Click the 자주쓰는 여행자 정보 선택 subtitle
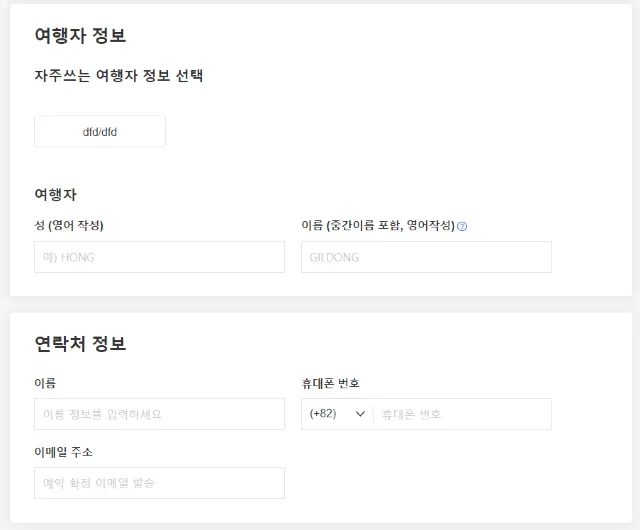This screenshot has height=530, width=640. tap(119, 76)
